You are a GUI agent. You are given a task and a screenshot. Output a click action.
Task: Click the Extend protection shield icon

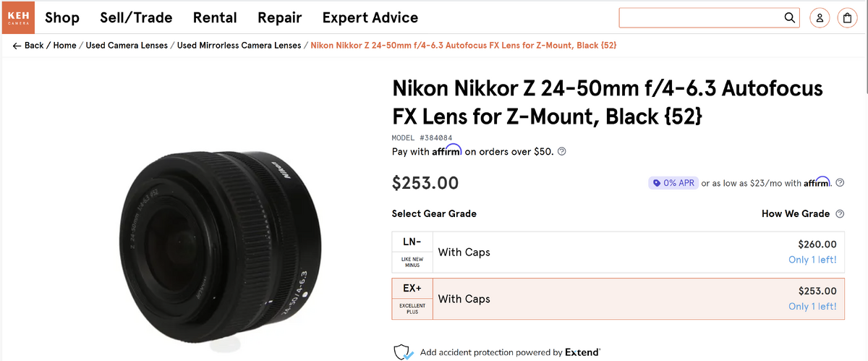402,352
